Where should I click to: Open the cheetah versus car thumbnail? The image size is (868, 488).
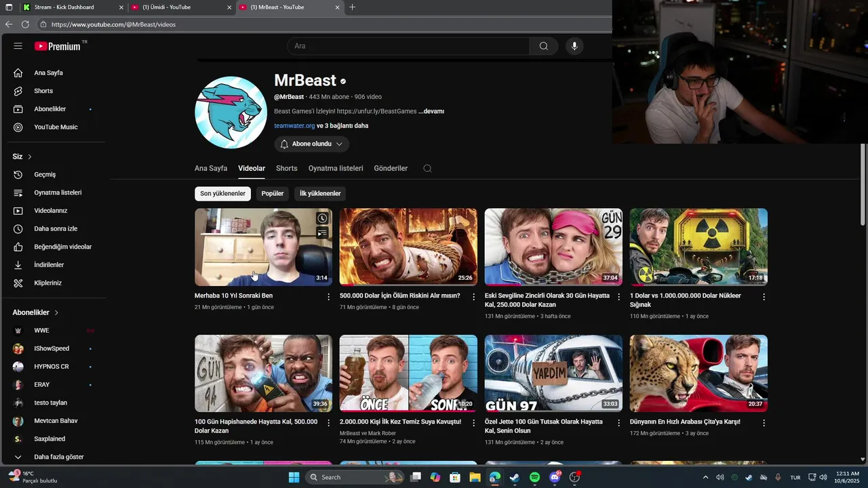tap(698, 373)
